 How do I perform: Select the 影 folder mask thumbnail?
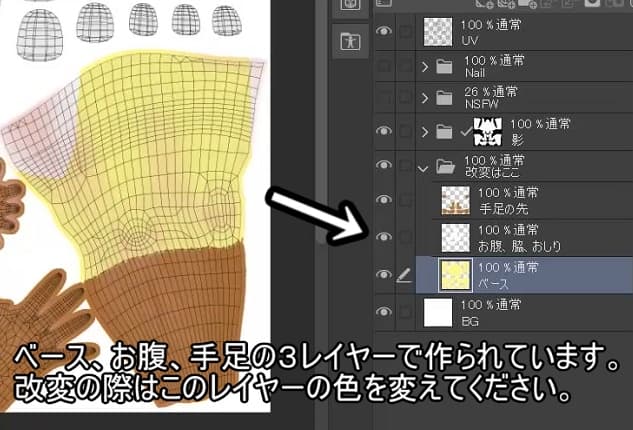coord(488,132)
